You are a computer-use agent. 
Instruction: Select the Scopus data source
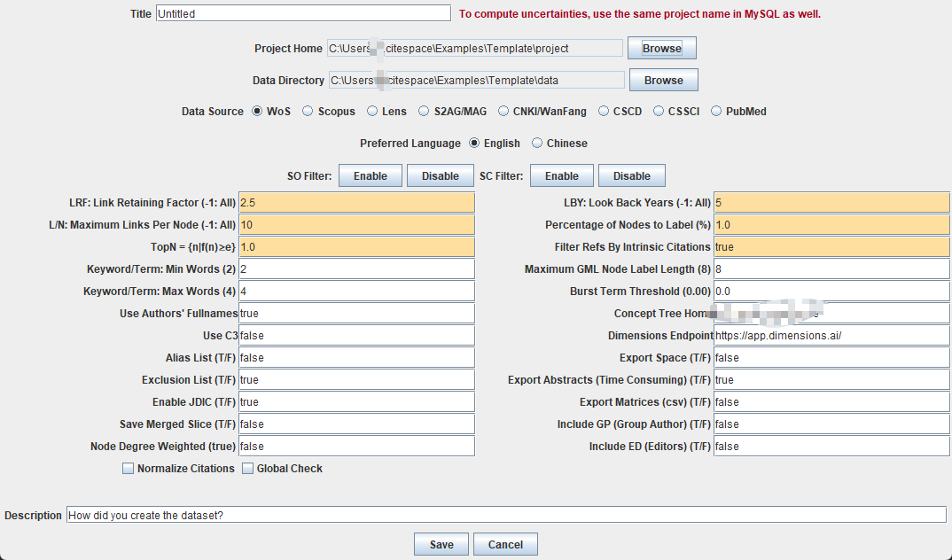(x=308, y=112)
